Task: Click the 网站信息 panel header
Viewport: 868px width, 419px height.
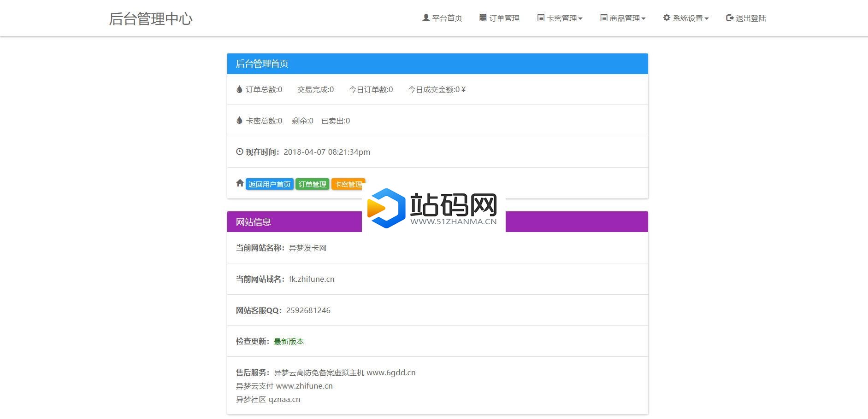Action: [x=437, y=221]
